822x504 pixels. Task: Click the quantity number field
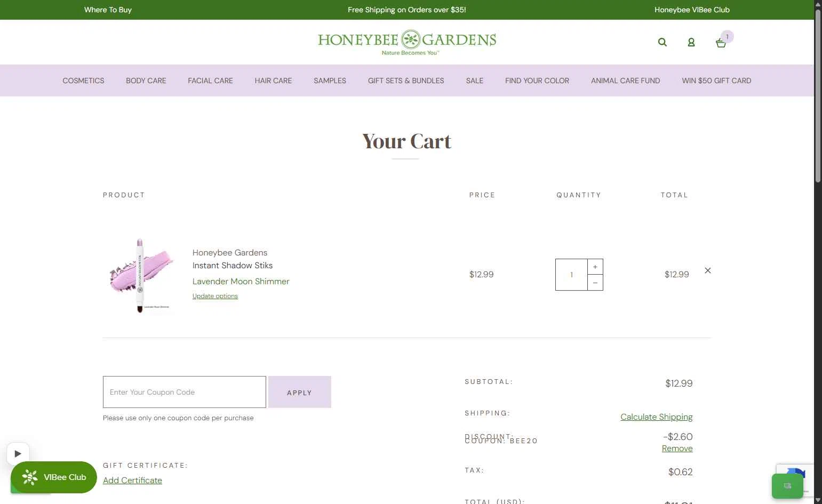point(571,275)
